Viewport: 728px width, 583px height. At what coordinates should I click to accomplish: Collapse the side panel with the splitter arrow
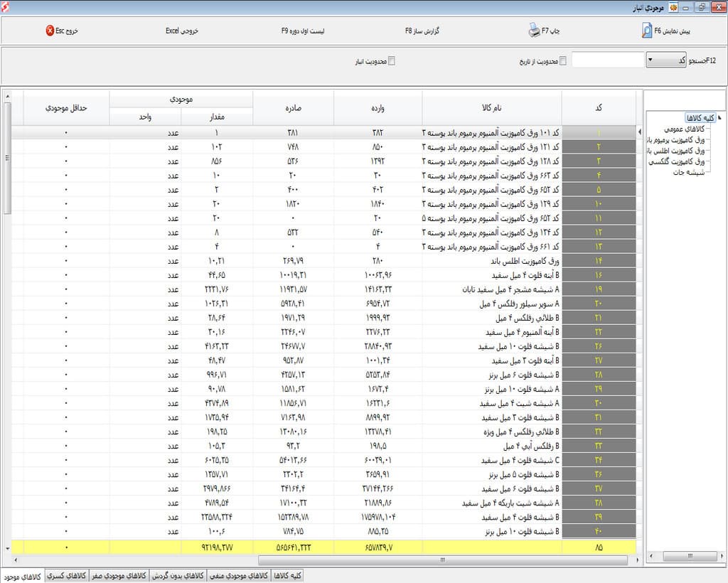tap(640, 132)
